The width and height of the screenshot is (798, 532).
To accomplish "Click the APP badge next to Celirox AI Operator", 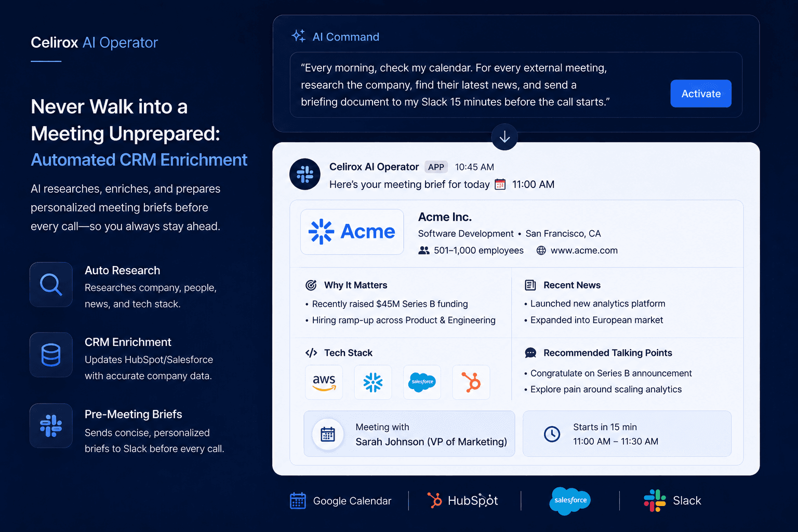I will click(436, 167).
